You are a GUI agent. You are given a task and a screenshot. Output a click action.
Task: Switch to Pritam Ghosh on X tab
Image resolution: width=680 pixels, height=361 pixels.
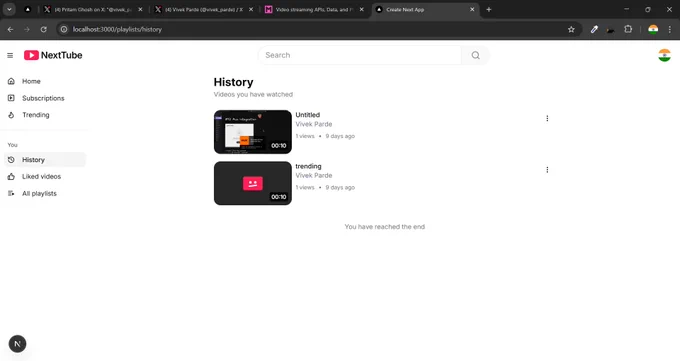click(93, 10)
